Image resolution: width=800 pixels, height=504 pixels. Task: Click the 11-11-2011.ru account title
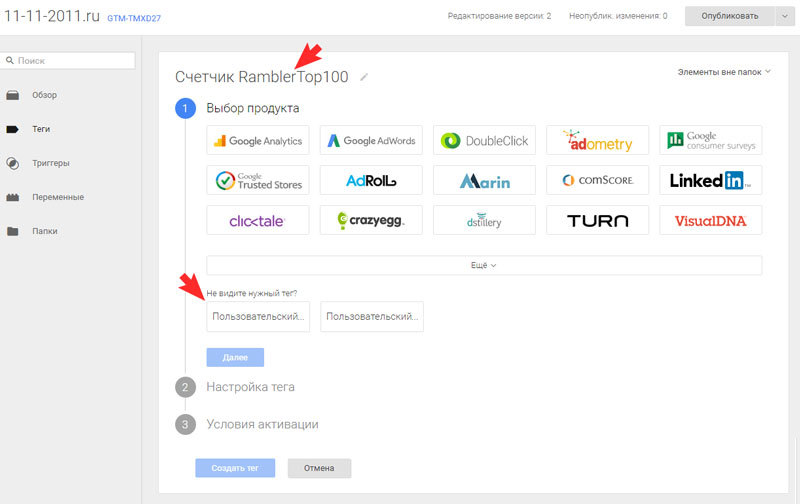[x=52, y=16]
